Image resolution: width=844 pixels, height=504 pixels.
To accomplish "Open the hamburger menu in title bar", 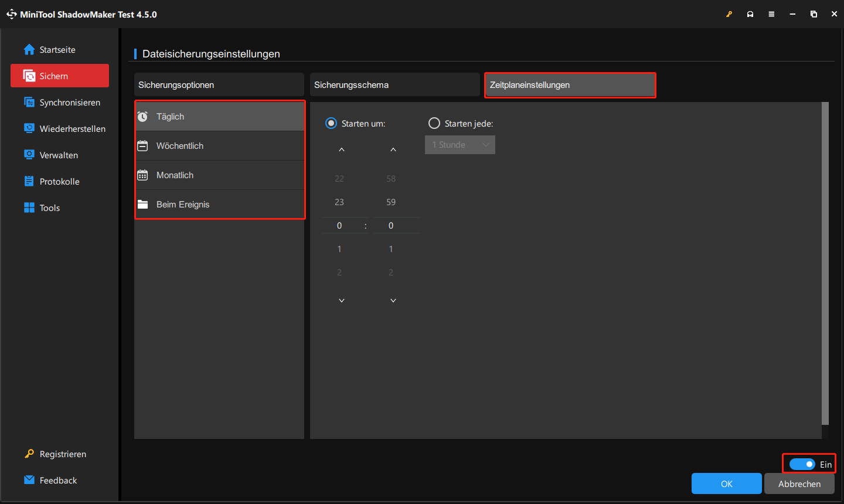I will [x=771, y=14].
